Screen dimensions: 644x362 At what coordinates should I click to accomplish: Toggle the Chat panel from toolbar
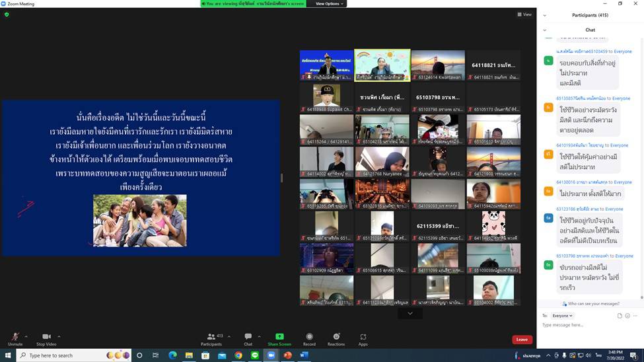[x=248, y=340]
